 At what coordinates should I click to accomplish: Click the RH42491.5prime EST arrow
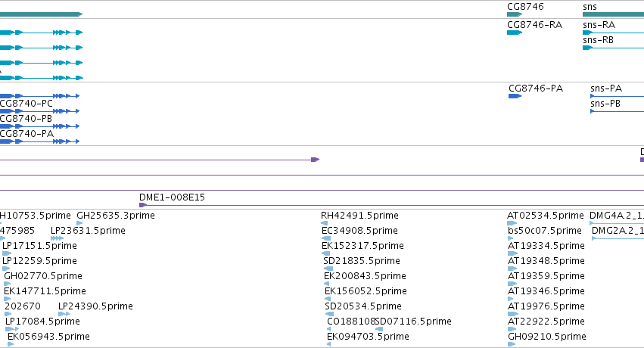(324, 223)
